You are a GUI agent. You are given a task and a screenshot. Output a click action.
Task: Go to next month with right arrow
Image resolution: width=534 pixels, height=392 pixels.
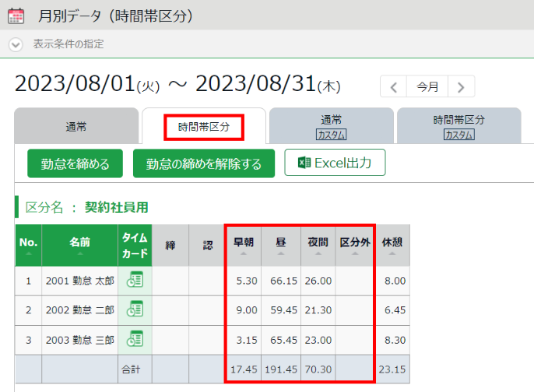[x=461, y=87]
